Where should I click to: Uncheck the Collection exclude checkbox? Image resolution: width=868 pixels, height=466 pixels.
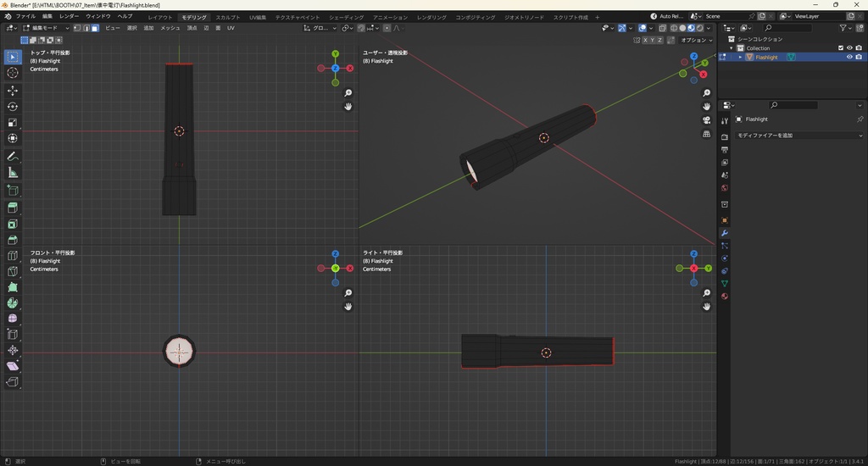[841, 48]
